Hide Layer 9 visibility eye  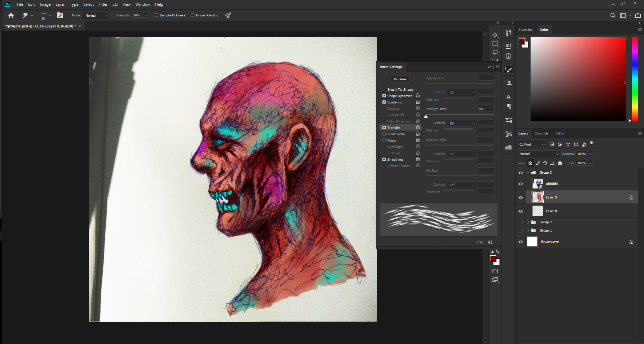click(521, 198)
